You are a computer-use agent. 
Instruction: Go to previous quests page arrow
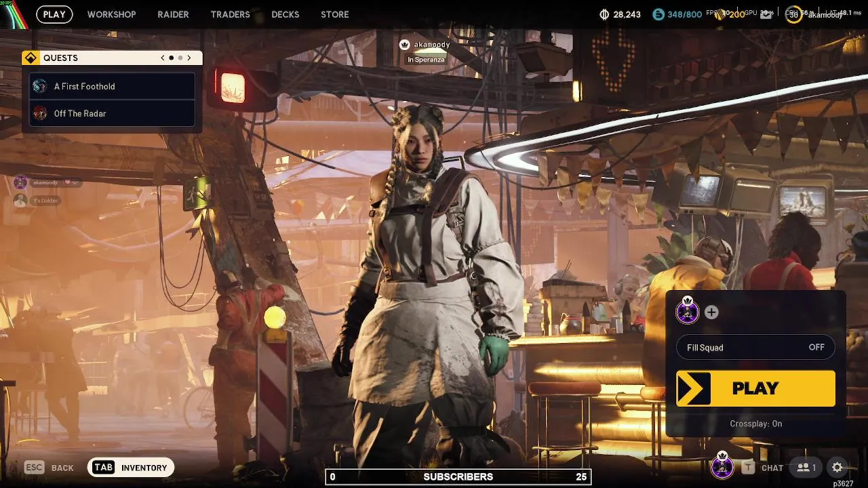point(163,58)
